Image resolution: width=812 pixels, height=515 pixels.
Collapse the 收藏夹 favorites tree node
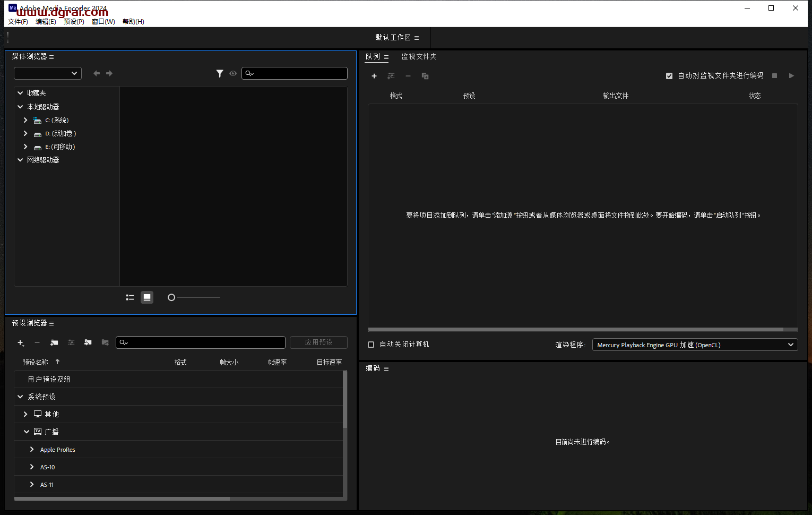[20, 93]
